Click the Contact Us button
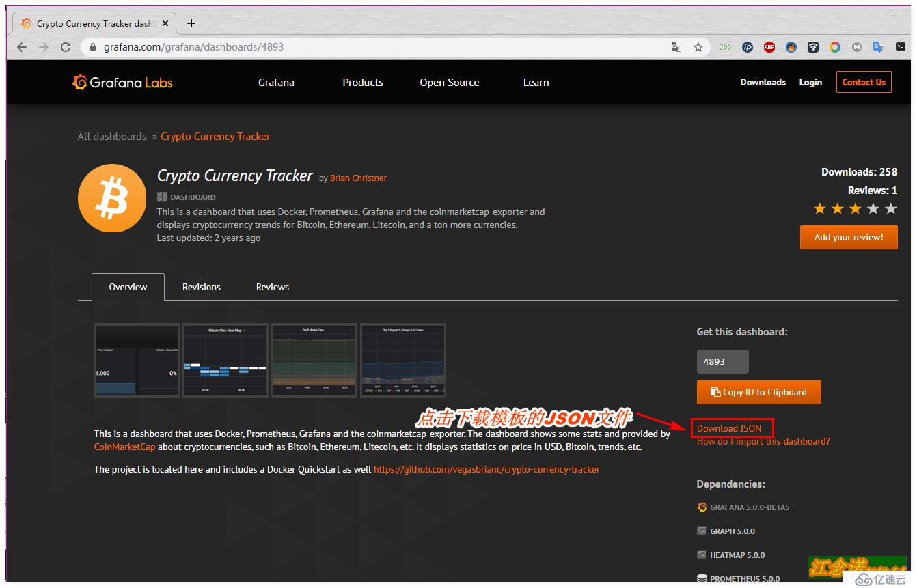Viewport: 917px width, 588px height. coord(864,82)
